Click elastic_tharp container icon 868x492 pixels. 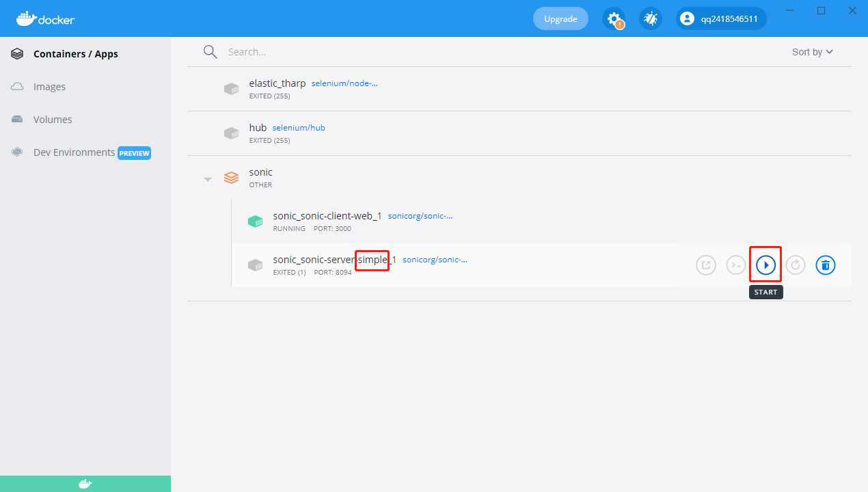click(x=232, y=89)
